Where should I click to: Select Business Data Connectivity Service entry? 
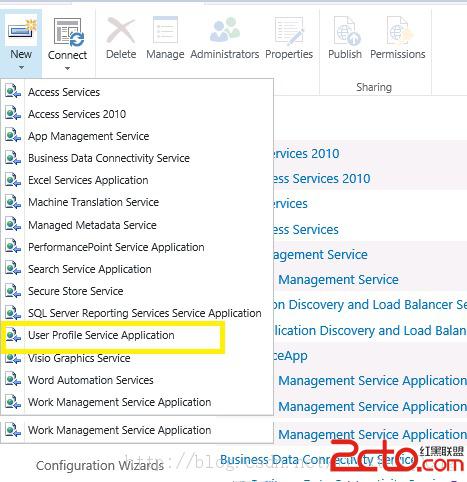(x=109, y=158)
